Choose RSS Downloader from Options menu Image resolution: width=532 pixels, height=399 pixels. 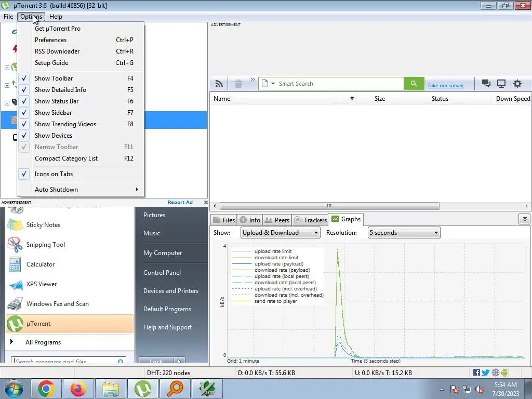click(x=81, y=51)
